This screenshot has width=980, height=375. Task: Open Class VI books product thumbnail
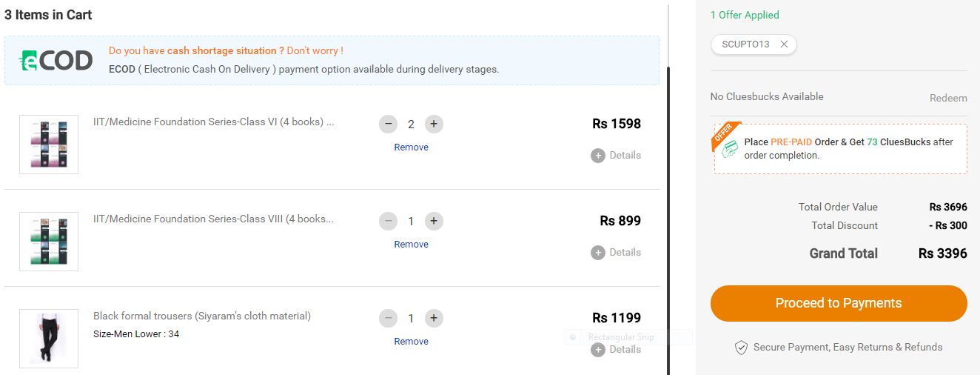pos(49,145)
